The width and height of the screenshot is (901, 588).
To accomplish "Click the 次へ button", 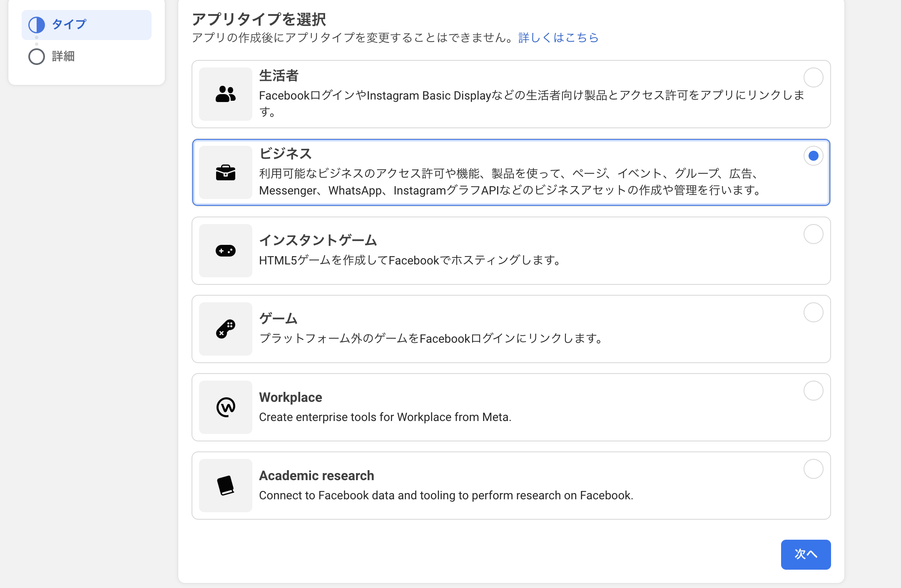I will [x=806, y=554].
